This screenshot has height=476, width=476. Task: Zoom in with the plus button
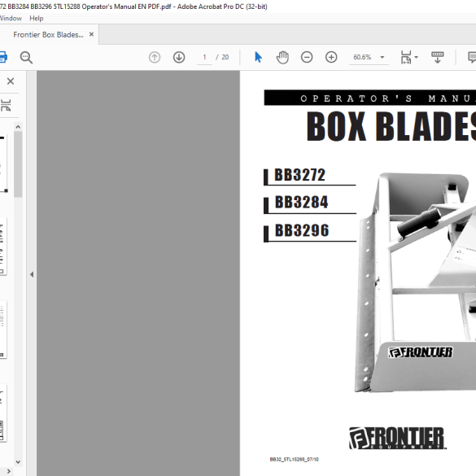pyautogui.click(x=331, y=57)
